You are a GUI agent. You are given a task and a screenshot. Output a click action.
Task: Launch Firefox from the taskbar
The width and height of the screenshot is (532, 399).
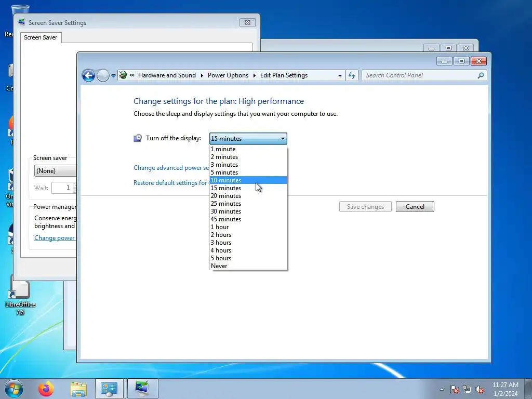[46, 389]
